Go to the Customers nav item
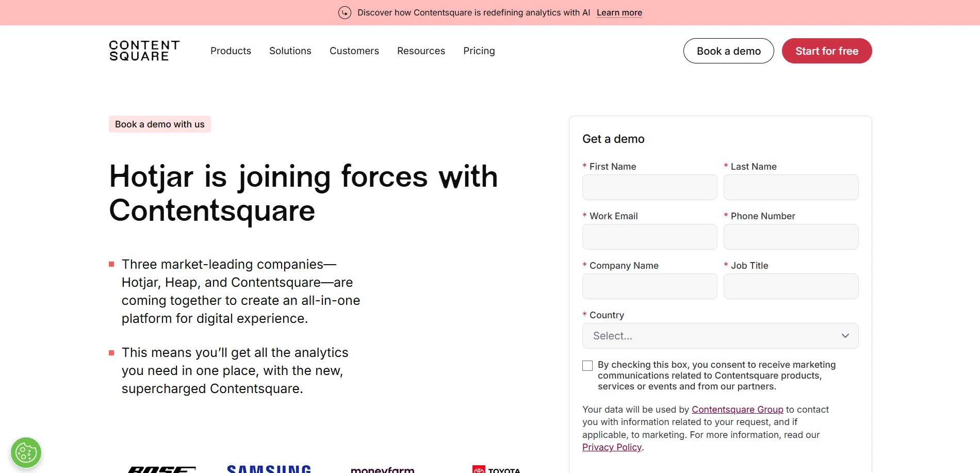980x473 pixels. [354, 51]
